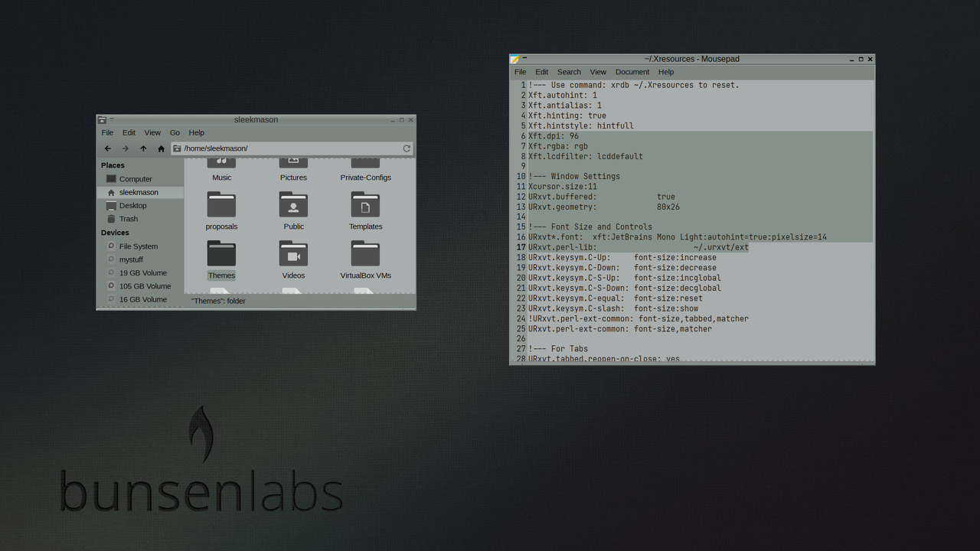Open the Document menu in Mousepad
Image resolution: width=980 pixels, height=551 pixels.
pyautogui.click(x=632, y=72)
